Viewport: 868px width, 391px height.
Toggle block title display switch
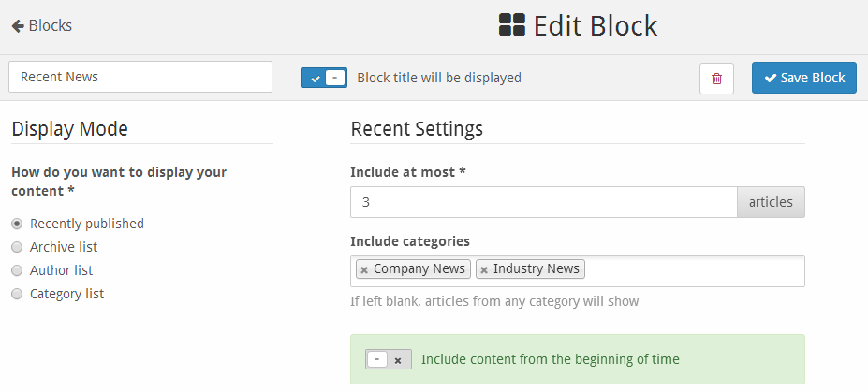coord(324,78)
